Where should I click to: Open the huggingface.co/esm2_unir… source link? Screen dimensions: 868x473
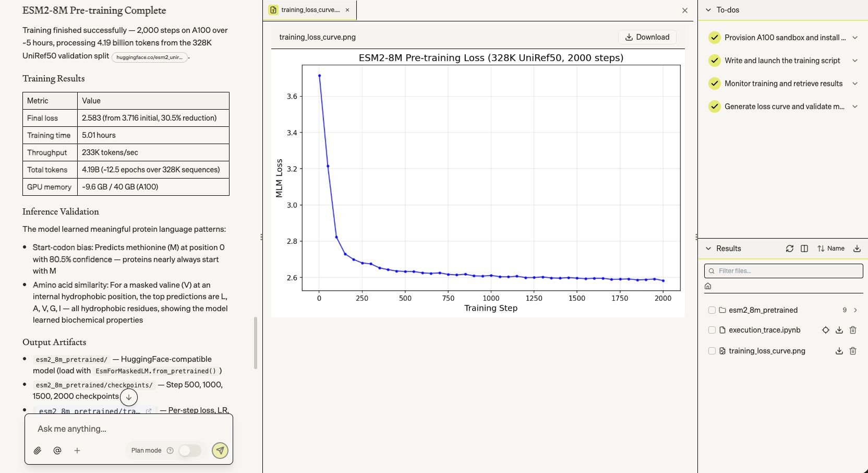click(150, 57)
